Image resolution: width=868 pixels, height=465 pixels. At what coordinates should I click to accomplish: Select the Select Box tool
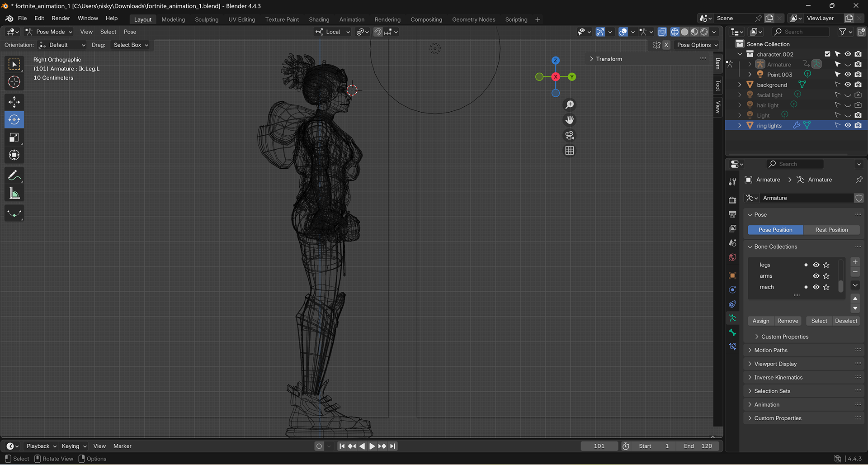(14, 65)
